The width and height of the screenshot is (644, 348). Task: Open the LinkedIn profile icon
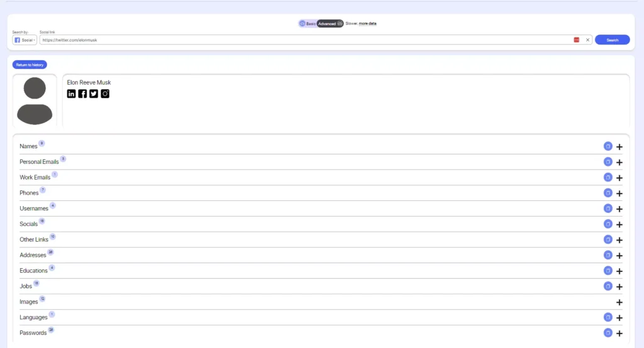[71, 94]
